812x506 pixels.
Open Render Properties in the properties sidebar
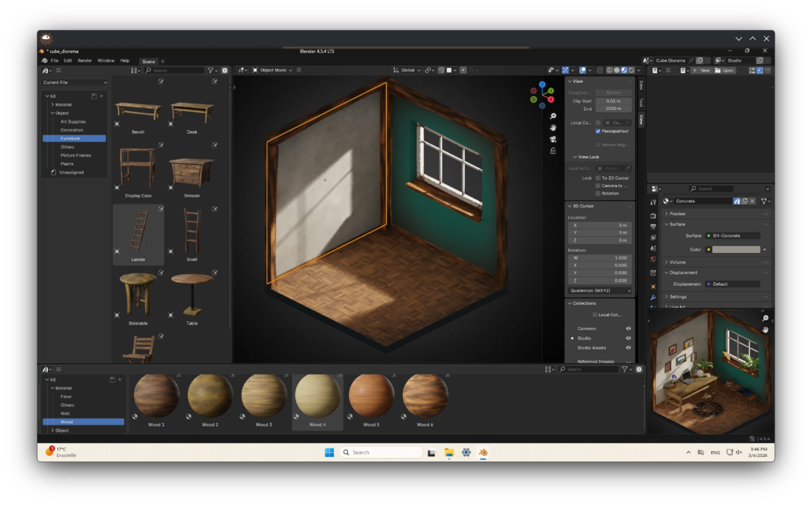click(x=653, y=215)
